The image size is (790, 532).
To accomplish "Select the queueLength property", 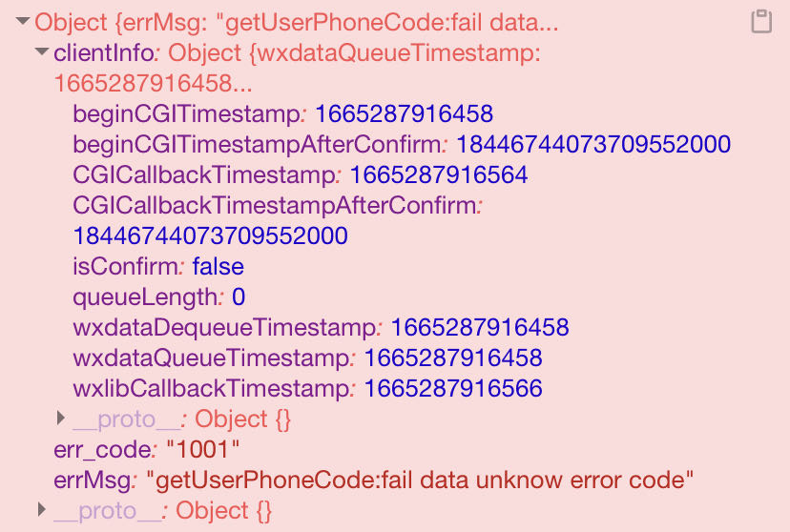I will click(145, 297).
